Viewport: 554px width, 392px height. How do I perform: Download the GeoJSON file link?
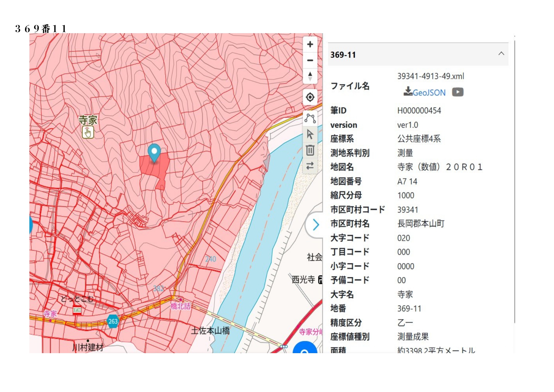(x=429, y=93)
